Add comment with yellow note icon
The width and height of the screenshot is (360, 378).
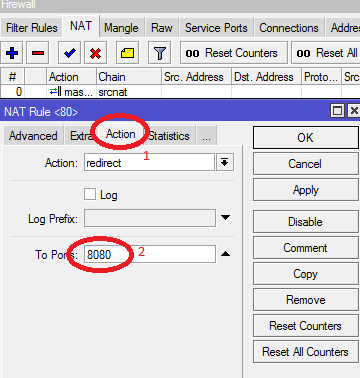pyautogui.click(x=127, y=53)
